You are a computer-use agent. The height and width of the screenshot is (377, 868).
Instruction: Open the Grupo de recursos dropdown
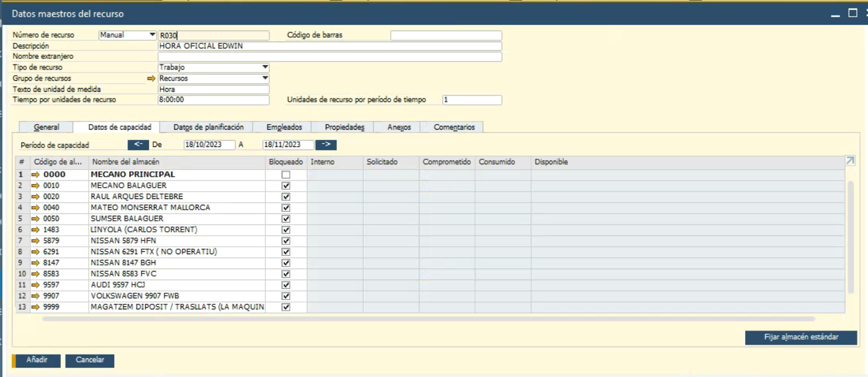tap(213, 79)
